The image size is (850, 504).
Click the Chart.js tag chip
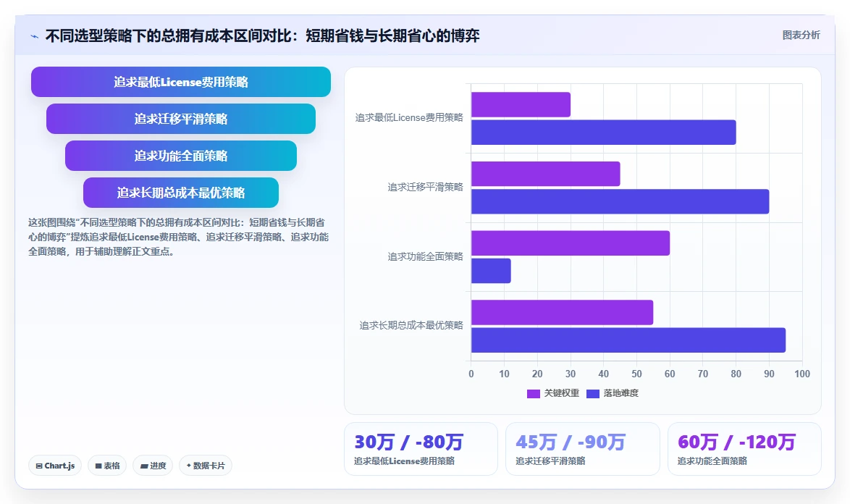(55, 466)
